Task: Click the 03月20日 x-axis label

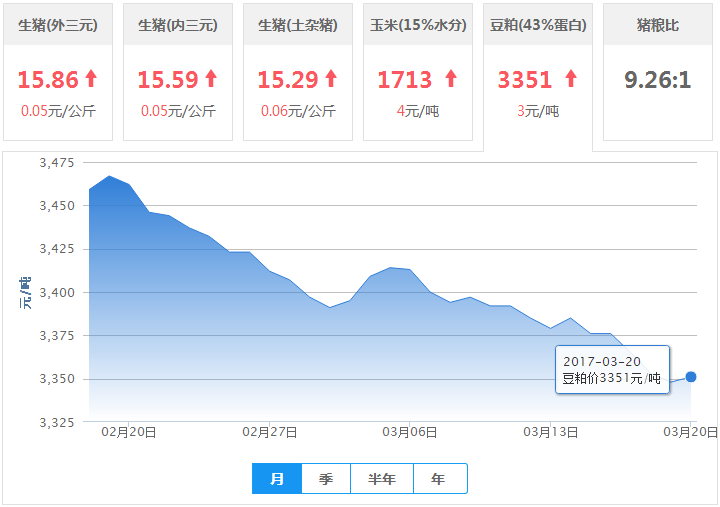Action: (x=690, y=432)
